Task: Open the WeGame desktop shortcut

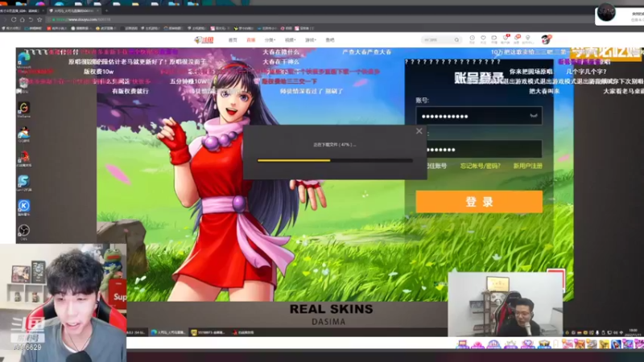Action: point(24,109)
